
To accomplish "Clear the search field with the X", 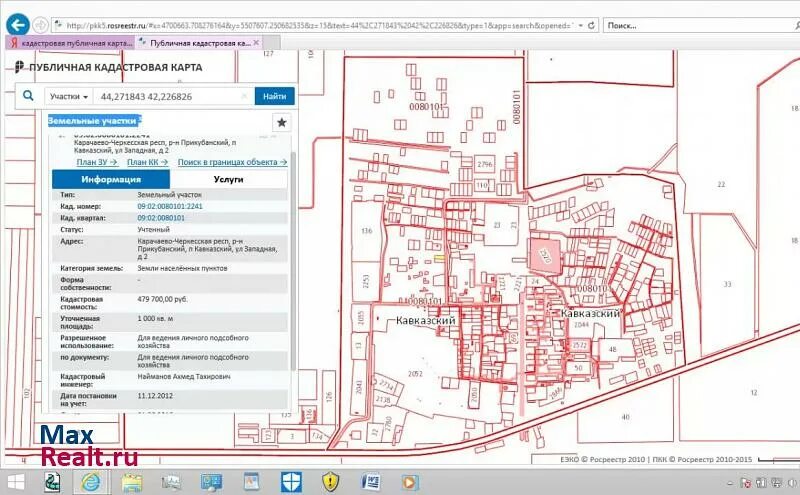I will pyautogui.click(x=245, y=96).
